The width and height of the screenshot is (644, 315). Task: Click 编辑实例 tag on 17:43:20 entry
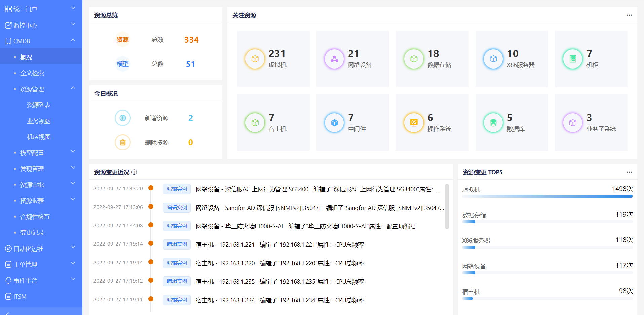(x=177, y=189)
